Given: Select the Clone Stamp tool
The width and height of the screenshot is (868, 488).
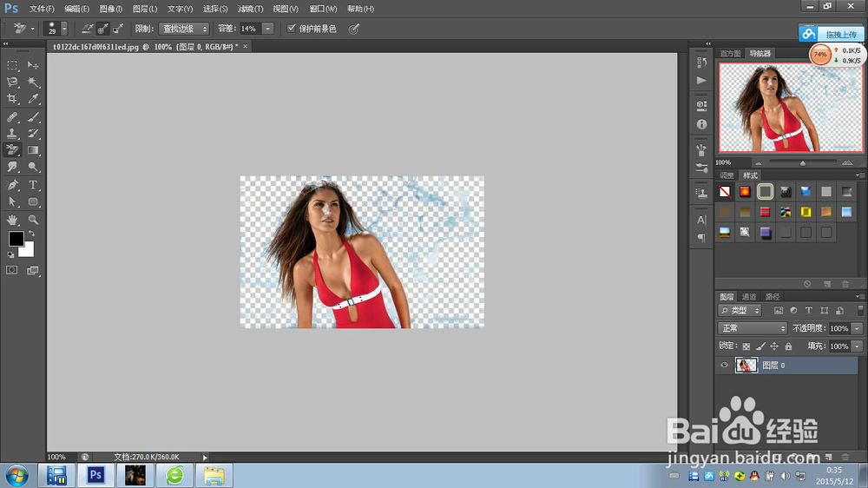Looking at the screenshot, I should 12,134.
